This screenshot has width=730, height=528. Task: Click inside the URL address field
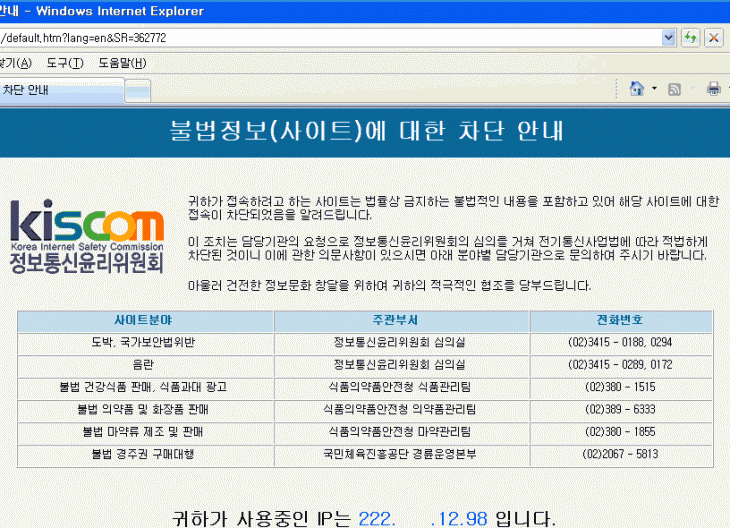click(330, 37)
